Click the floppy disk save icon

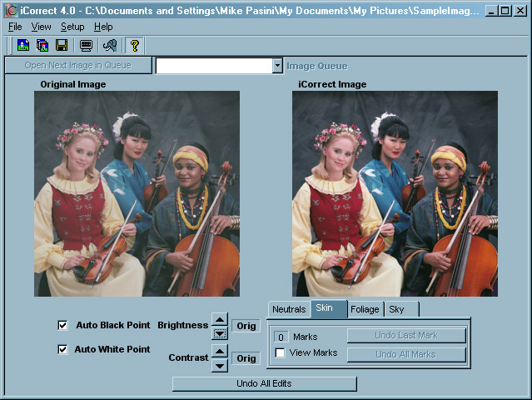61,45
